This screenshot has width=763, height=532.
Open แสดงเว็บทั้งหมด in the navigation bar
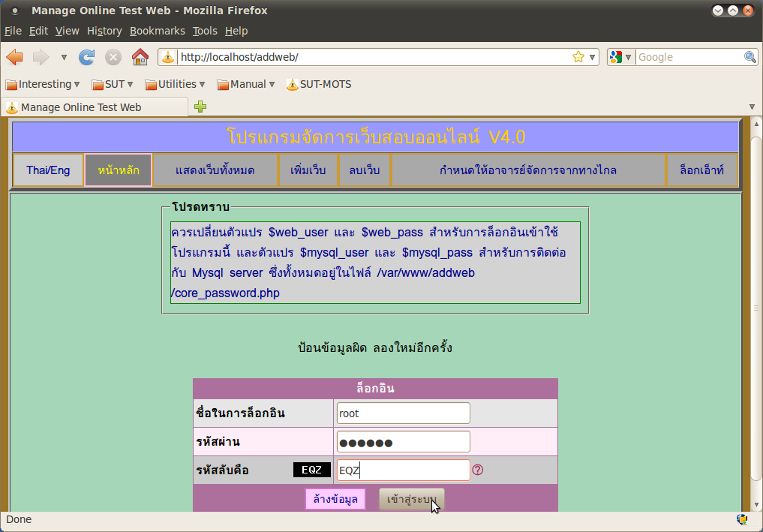tap(215, 170)
